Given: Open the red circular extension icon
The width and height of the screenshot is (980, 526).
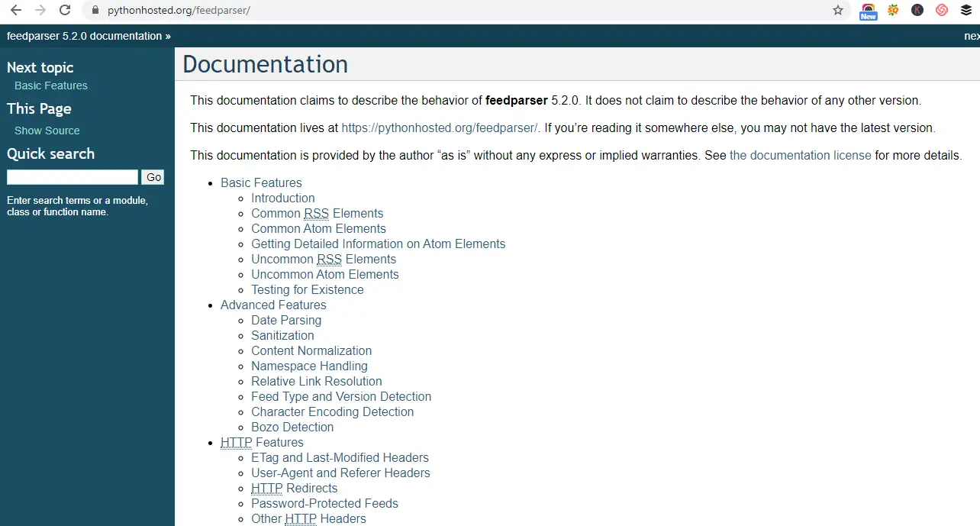Looking at the screenshot, I should click(942, 10).
